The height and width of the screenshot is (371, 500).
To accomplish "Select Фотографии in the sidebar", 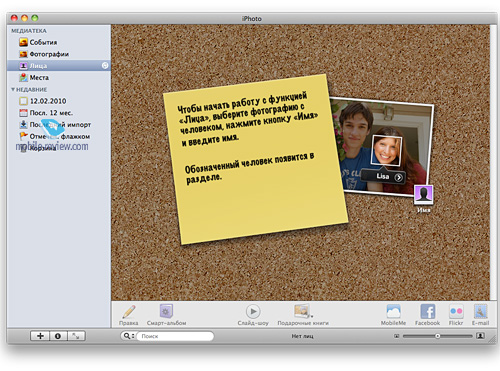I will [x=44, y=54].
